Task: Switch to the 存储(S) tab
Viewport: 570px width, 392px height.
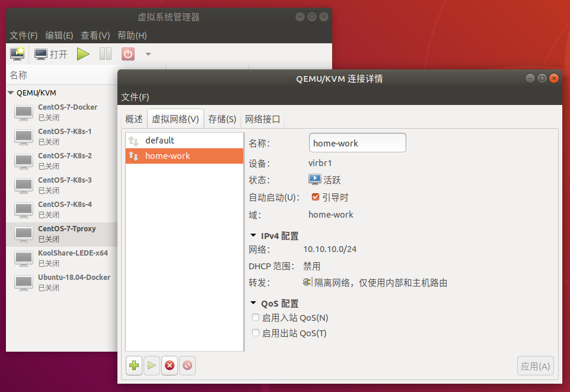Action: [x=222, y=119]
